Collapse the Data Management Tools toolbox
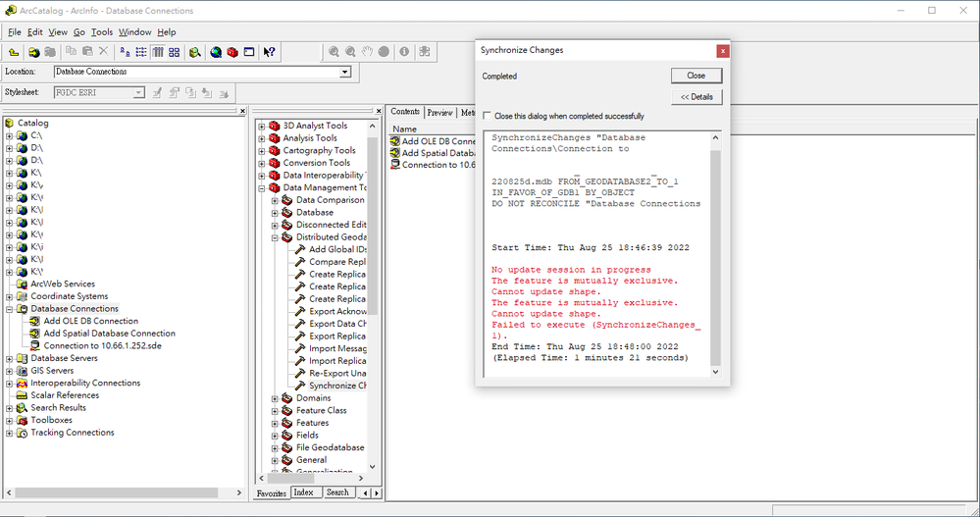The image size is (980, 517). pos(262,188)
